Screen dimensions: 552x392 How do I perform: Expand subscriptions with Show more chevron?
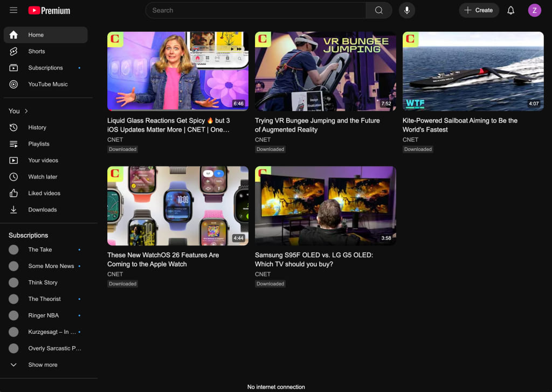click(x=13, y=365)
